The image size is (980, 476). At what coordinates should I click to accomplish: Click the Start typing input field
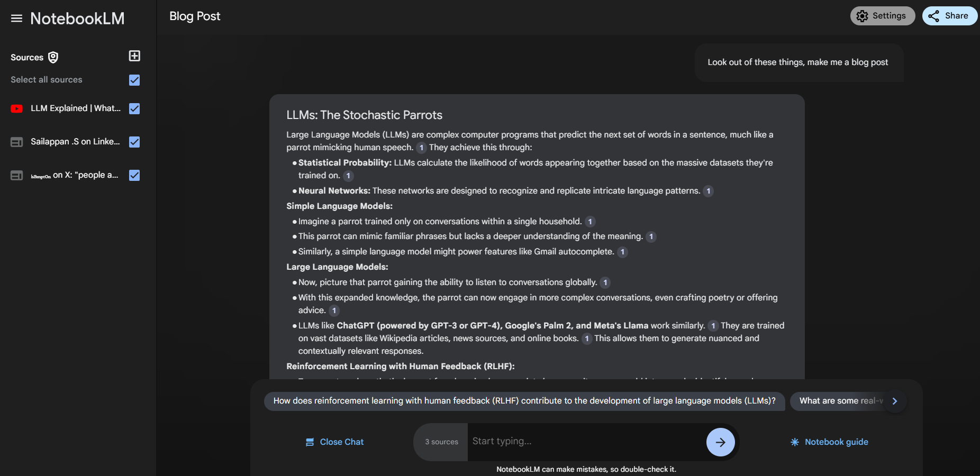point(586,442)
